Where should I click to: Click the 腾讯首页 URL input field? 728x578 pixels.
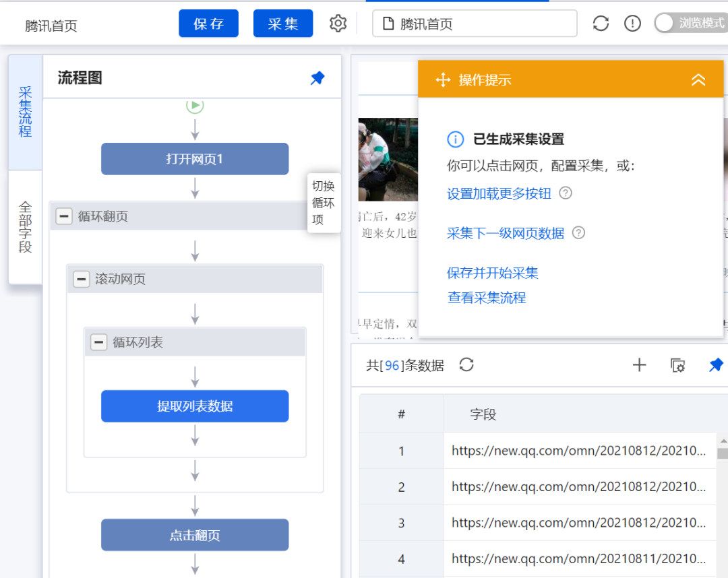coord(475,23)
